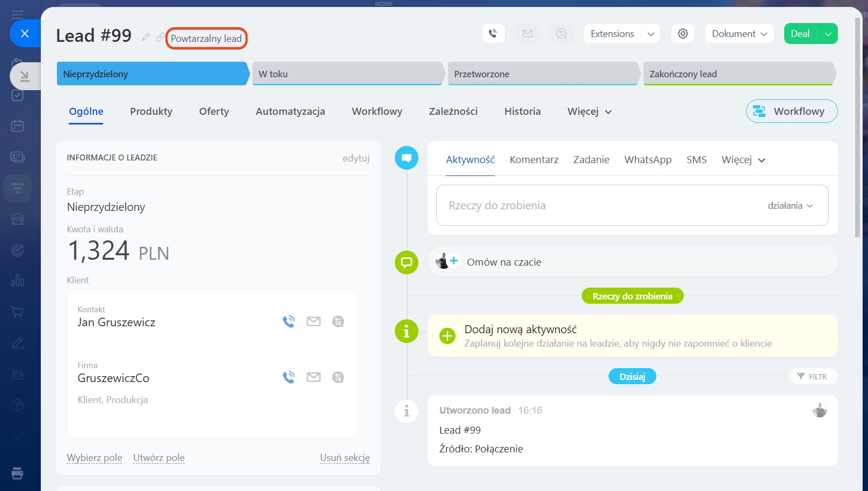
Task: Click the collapse arrow button in the sidebar
Action: [x=25, y=76]
